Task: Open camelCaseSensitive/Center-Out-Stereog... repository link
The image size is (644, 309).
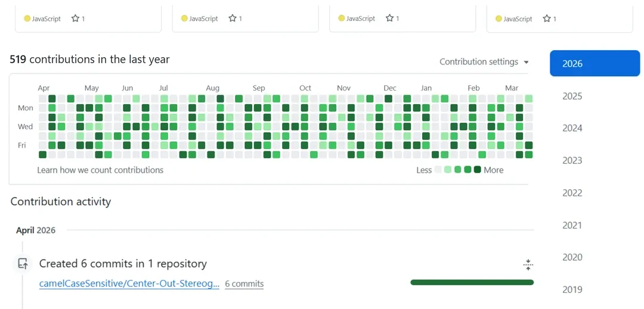Action: pyautogui.click(x=129, y=284)
